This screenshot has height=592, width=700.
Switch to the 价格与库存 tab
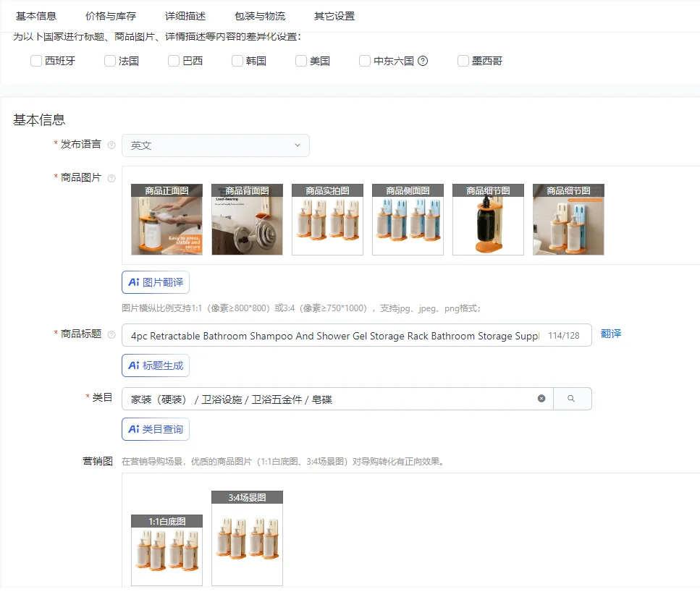(x=109, y=15)
